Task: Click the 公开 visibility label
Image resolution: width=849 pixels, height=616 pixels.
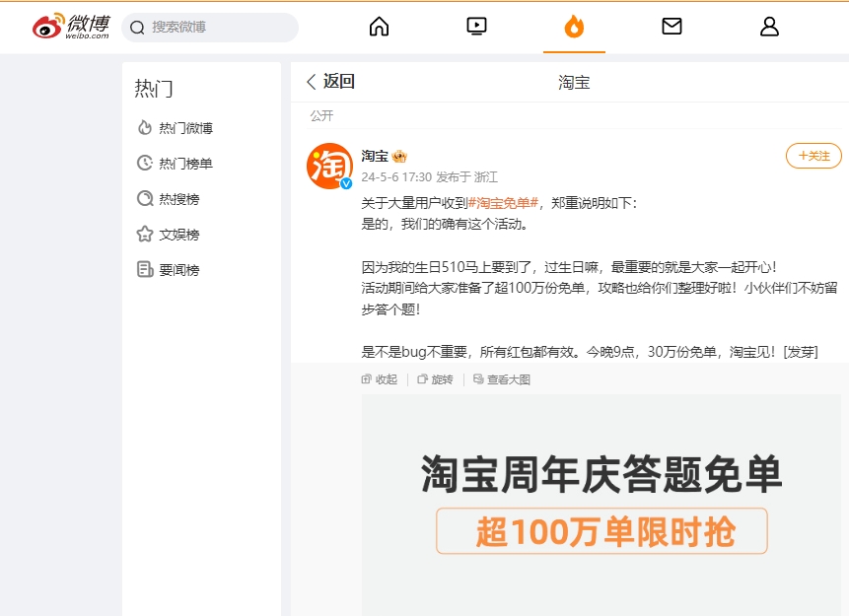Action: click(x=321, y=115)
